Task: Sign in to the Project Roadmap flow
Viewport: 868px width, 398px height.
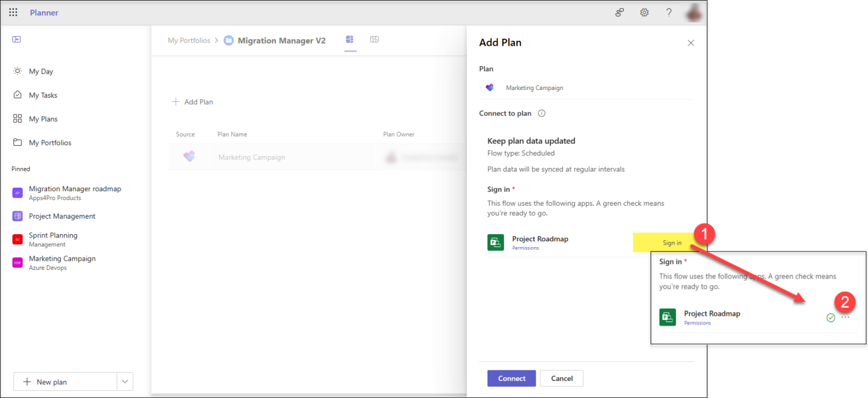Action: click(x=671, y=242)
